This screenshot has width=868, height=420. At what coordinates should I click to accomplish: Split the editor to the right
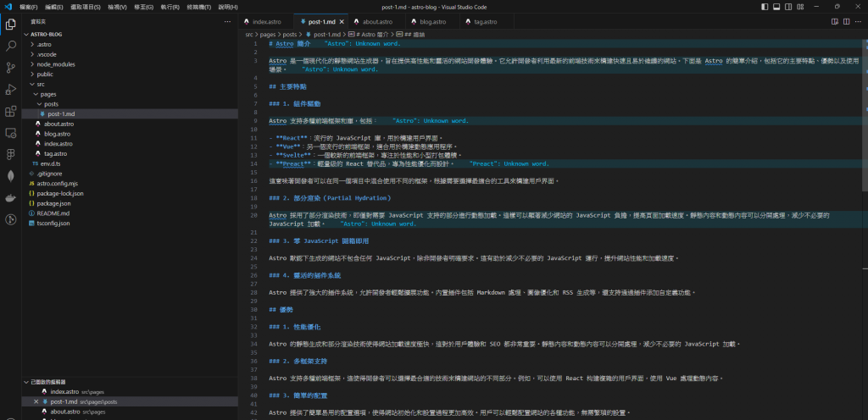[847, 22]
